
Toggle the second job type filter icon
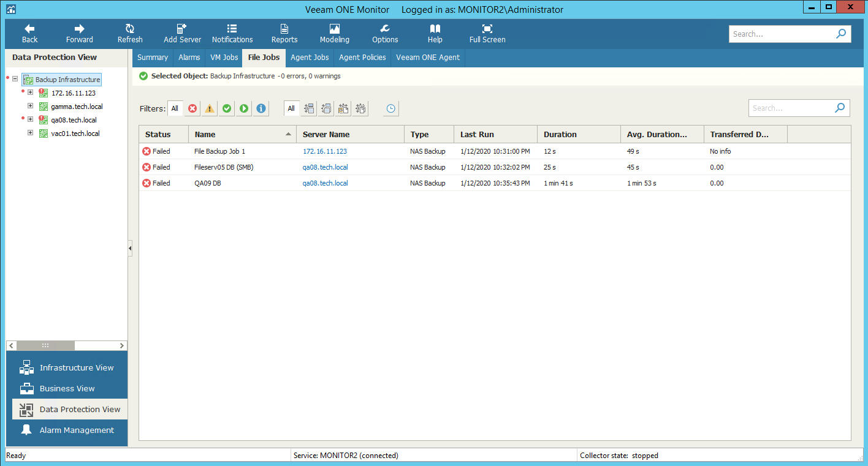click(x=326, y=108)
